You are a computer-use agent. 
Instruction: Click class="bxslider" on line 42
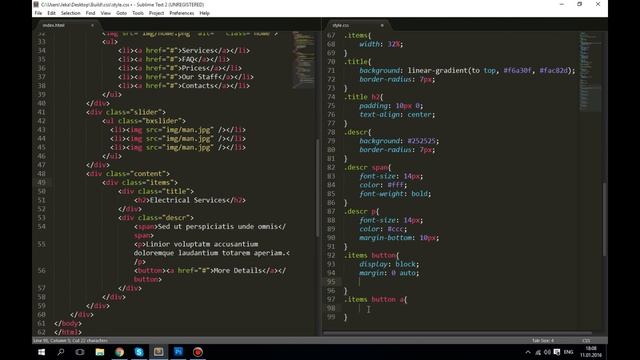click(150, 121)
